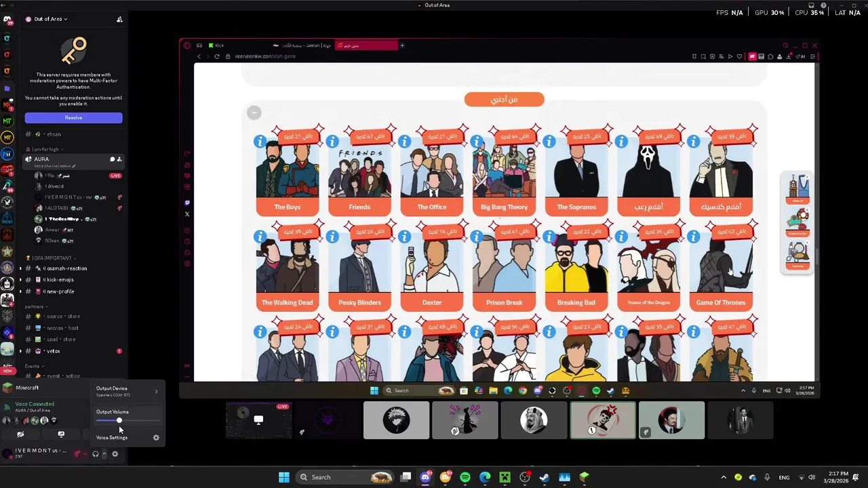Reload page in streamed browser

[217, 56]
